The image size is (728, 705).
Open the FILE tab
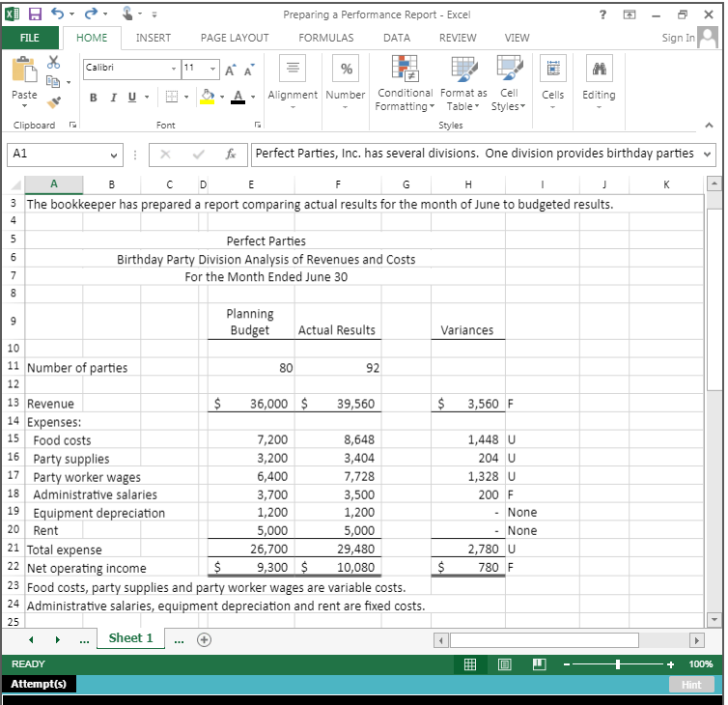coord(30,38)
